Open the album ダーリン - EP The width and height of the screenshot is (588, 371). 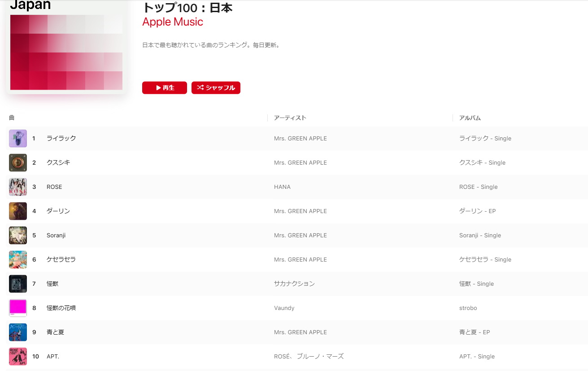click(478, 211)
